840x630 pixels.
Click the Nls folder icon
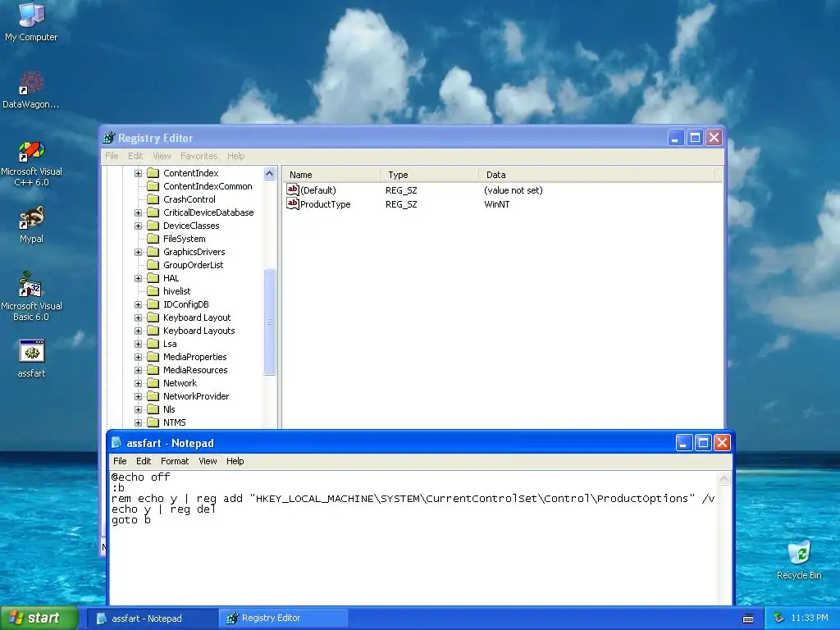[153, 409]
